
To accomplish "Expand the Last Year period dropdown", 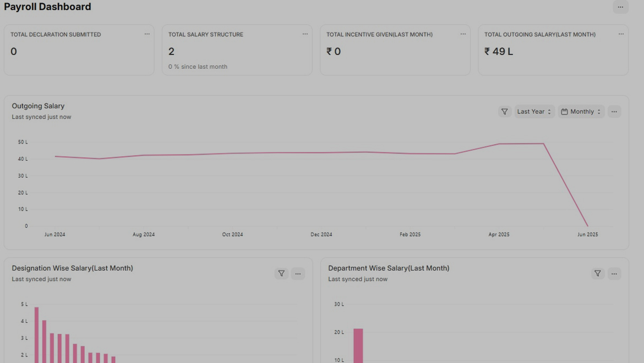I will tap(534, 112).
